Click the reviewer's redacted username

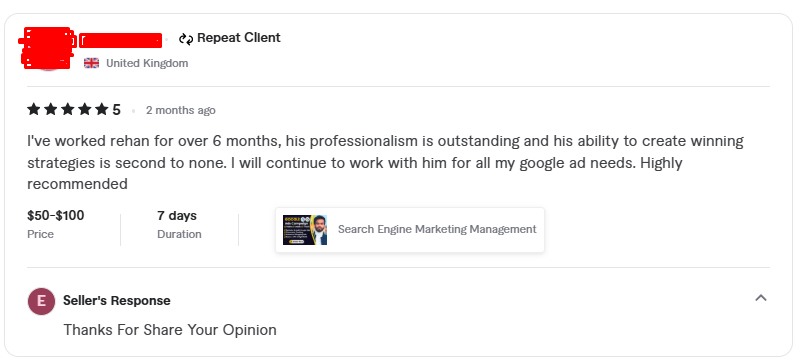(x=121, y=40)
